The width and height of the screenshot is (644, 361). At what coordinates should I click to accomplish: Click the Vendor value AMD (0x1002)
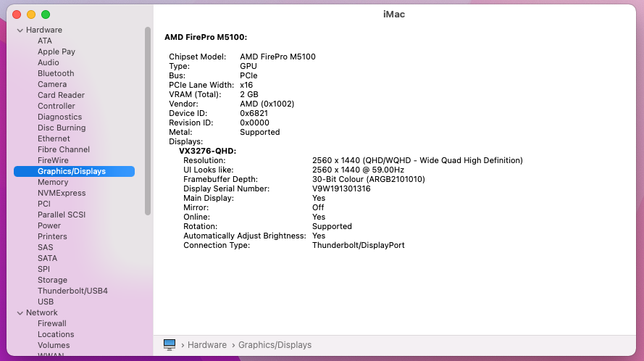point(267,104)
